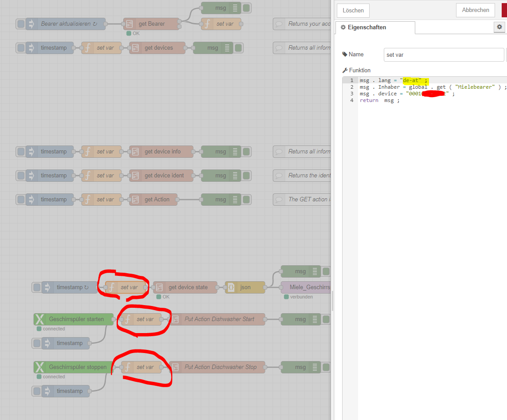Screen dimensions: 507x420
Task: Toggle debug msg after Put Action Dischwasher Stop
Action: [326, 367]
